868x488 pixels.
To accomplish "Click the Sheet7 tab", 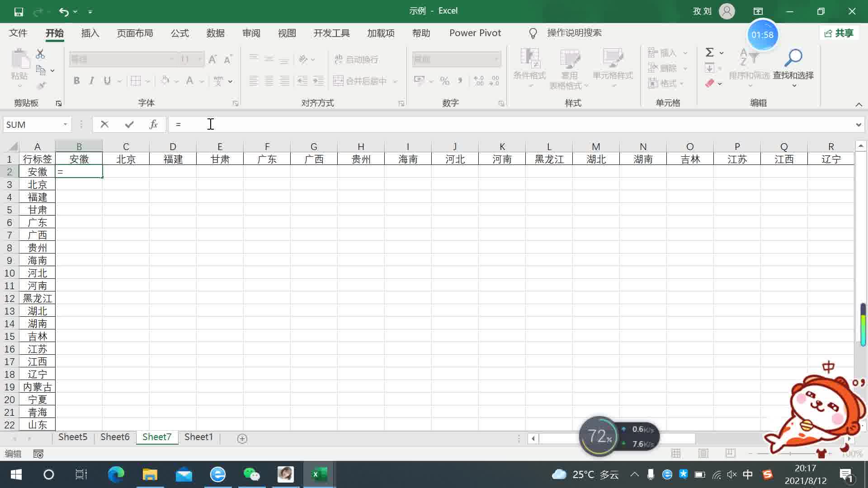I will [156, 437].
